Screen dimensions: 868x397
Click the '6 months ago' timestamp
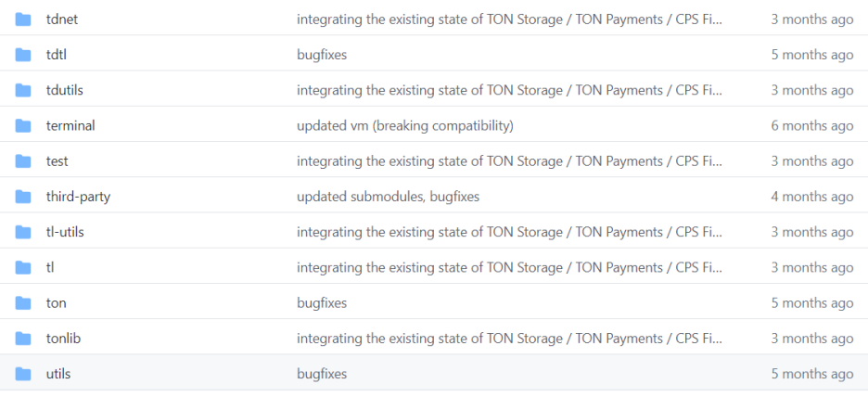812,126
